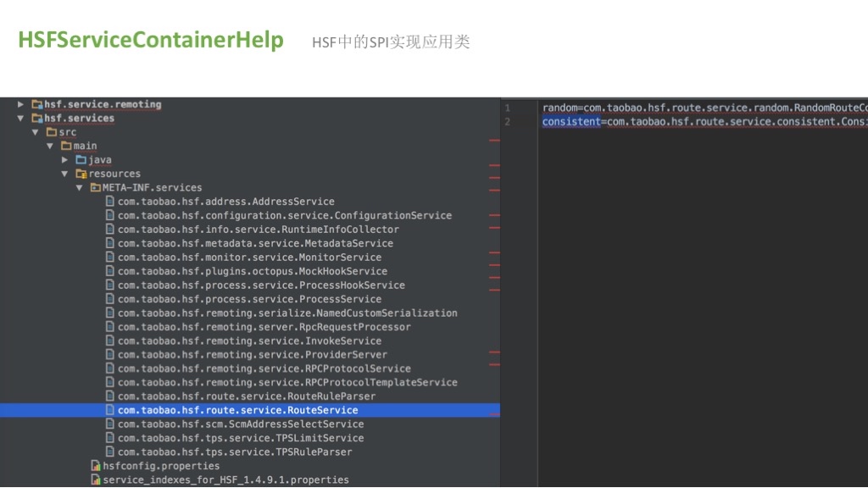Select the main folder label
Viewport: 868px width, 488px height.
point(86,146)
